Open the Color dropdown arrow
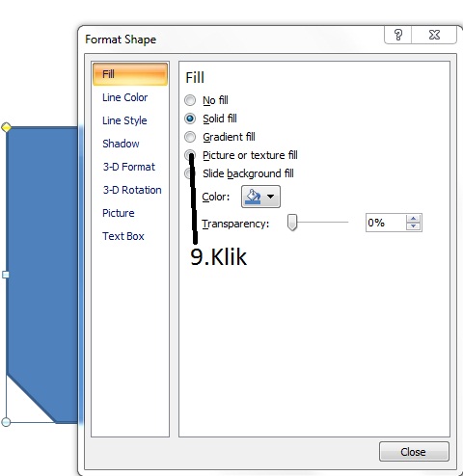 coord(271,197)
